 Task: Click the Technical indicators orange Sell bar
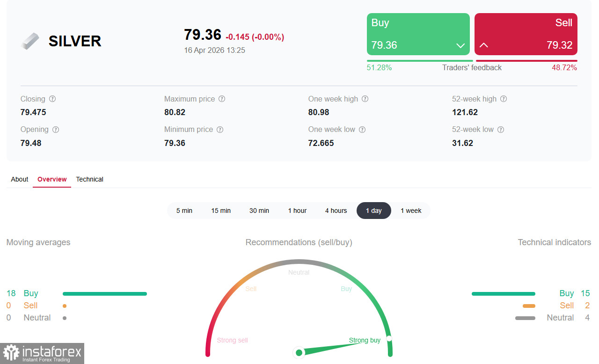pyautogui.click(x=529, y=306)
